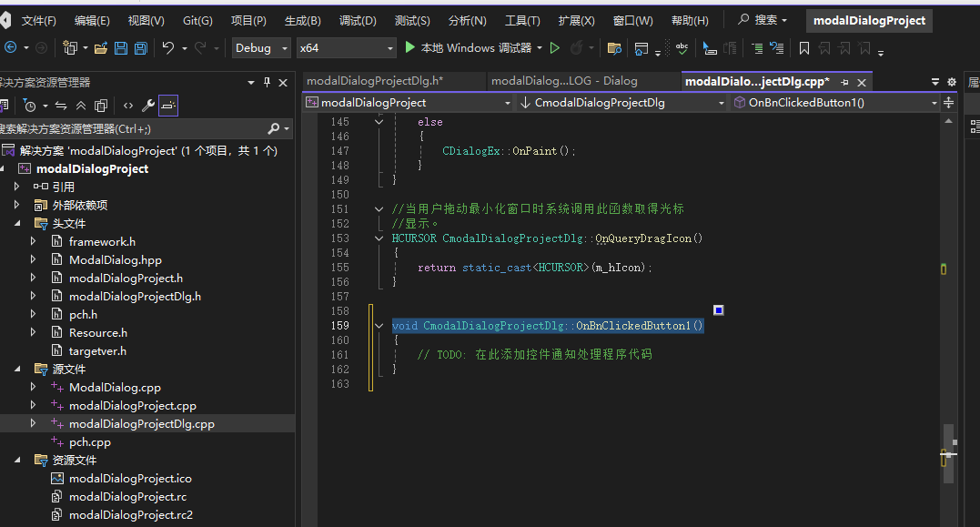The width and height of the screenshot is (980, 527).
Task: Click the Open File folder icon
Action: coord(100,48)
